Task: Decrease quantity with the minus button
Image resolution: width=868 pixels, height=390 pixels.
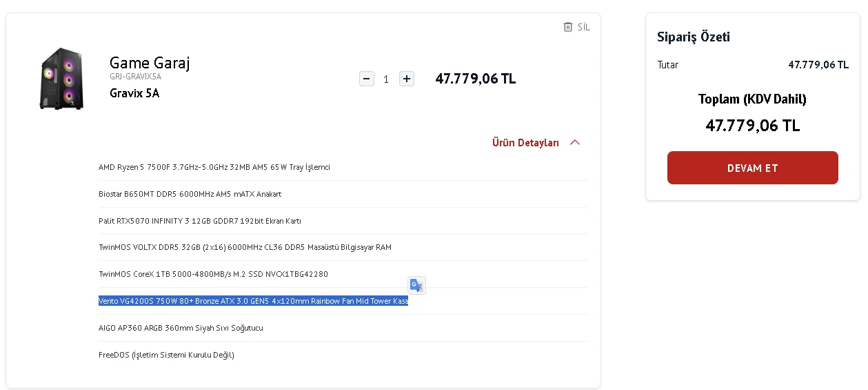Action: click(x=367, y=79)
